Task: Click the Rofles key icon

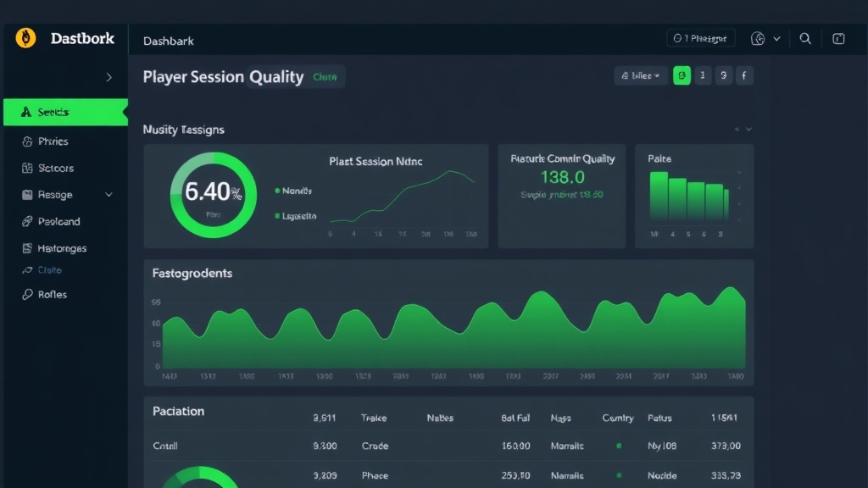Action: [27, 294]
